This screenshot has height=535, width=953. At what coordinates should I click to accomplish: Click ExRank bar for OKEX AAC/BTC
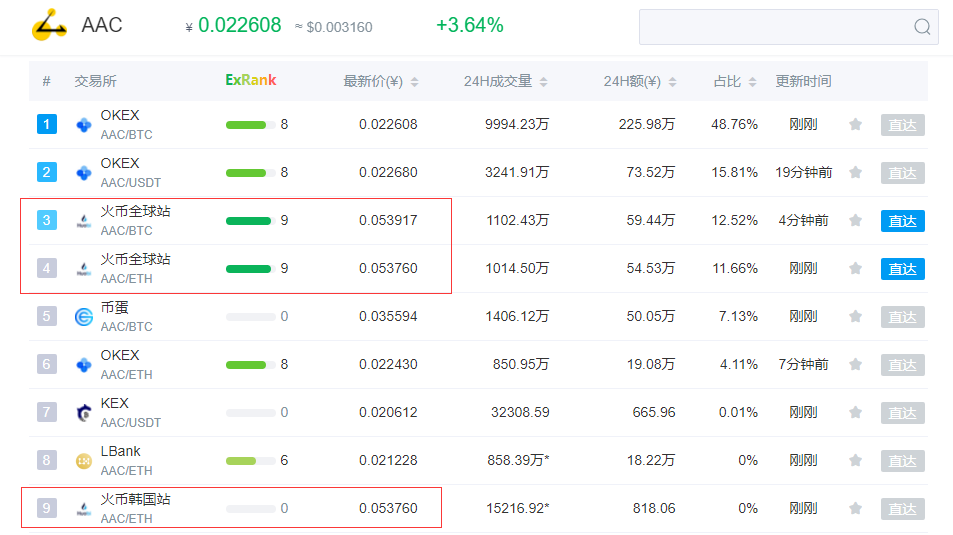(250, 125)
